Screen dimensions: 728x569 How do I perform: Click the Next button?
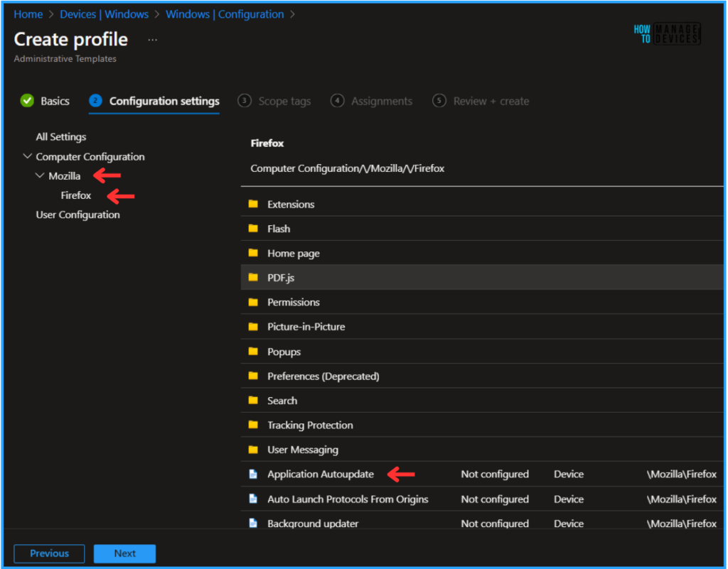(124, 553)
